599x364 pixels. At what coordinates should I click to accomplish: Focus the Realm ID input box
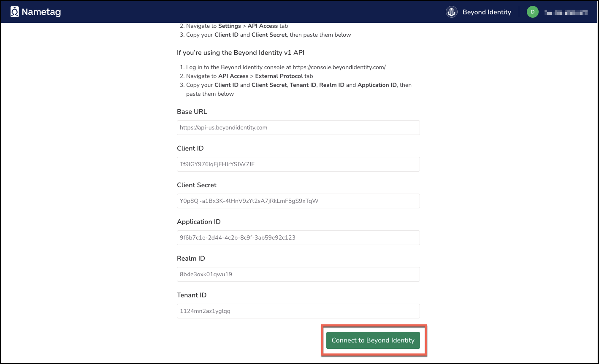pos(298,275)
